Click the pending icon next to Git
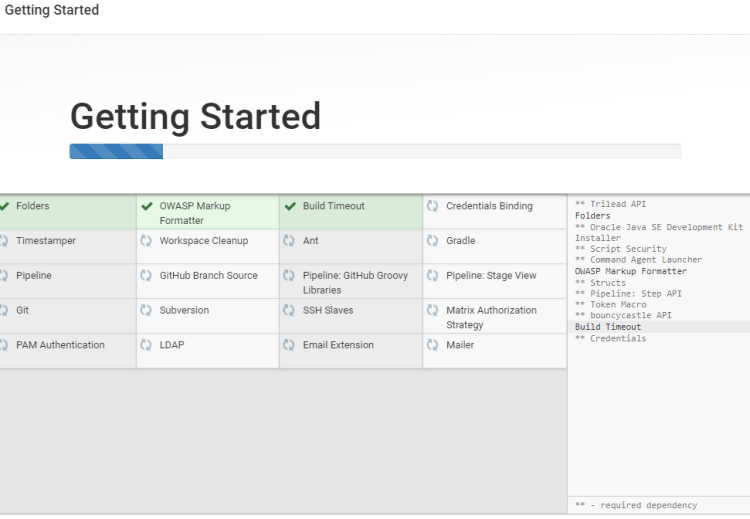Screen dimensions: 750x519 click(x=4, y=310)
